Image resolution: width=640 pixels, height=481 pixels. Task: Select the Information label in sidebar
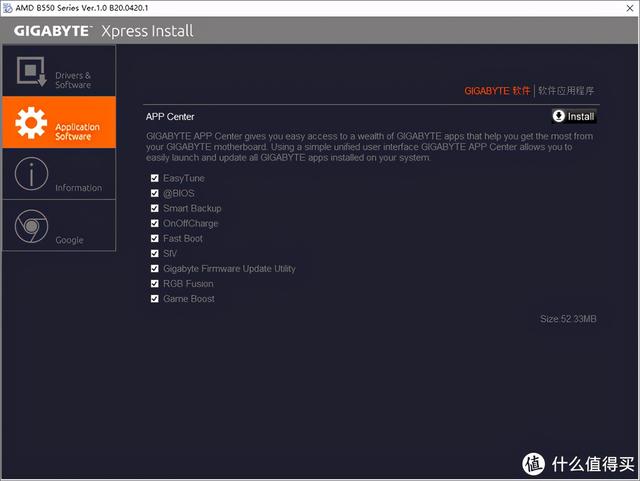(79, 188)
